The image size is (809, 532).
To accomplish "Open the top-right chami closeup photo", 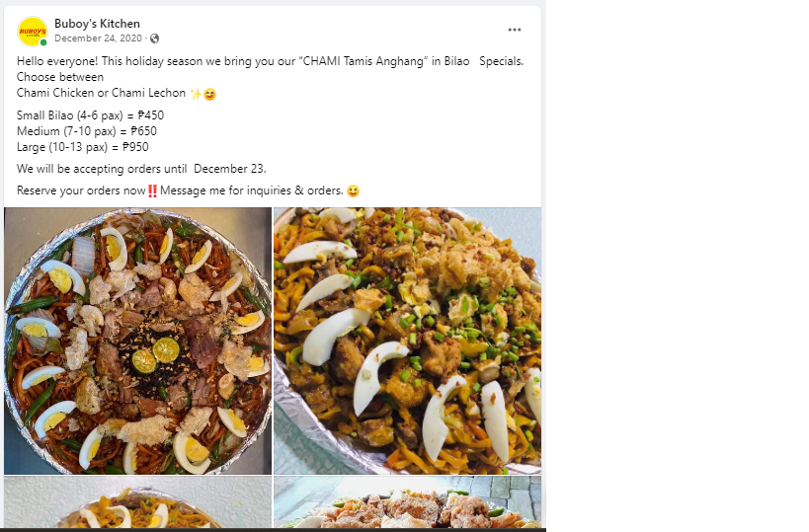I will (x=407, y=341).
